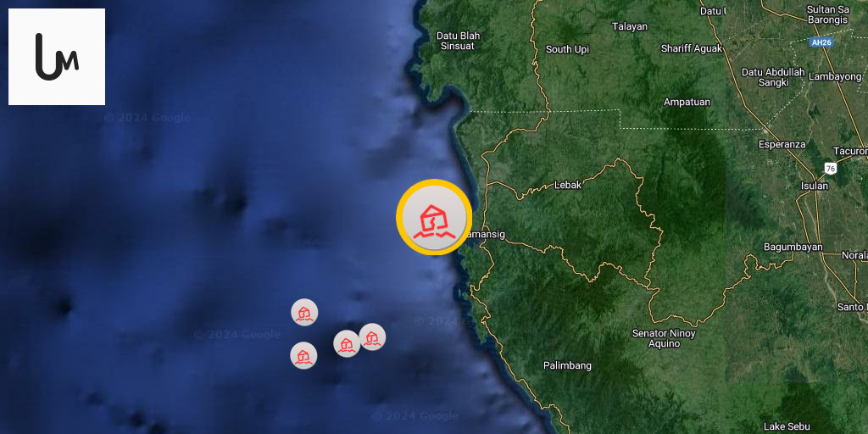This screenshot has height=434, width=868.
Task: Click the large highlighted earthquake marker
Action: [x=434, y=218]
